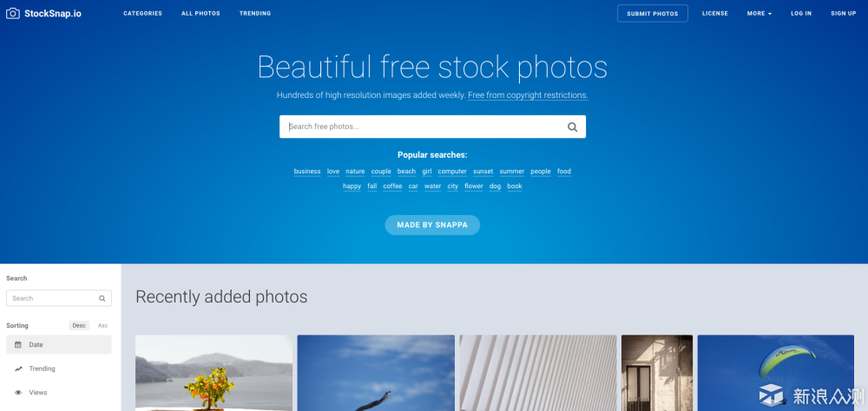Viewport: 868px width, 411px height.
Task: Select the 'sunset' popular search tag
Action: click(x=483, y=172)
